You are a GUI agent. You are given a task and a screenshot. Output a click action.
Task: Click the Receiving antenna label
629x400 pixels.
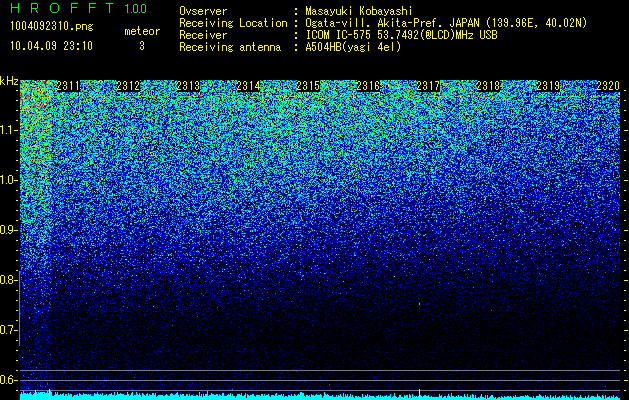[230, 47]
